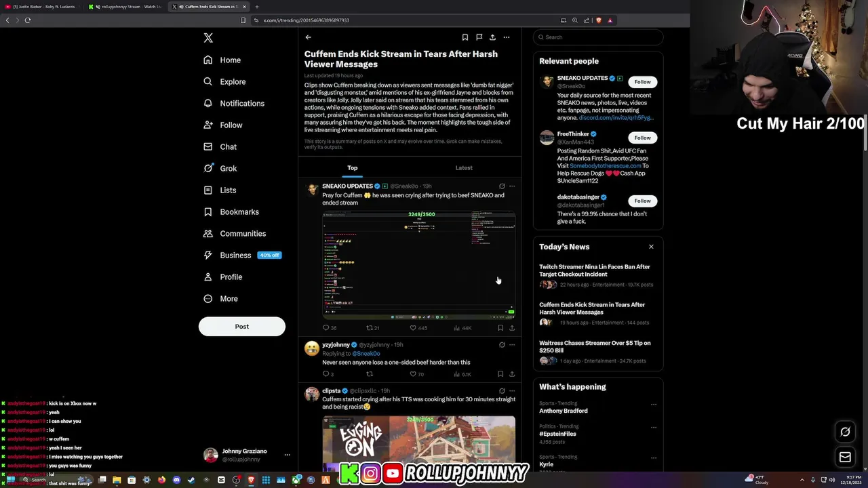The width and height of the screenshot is (868, 488).
Task: Expand the More menu in sidebar
Action: (220, 298)
